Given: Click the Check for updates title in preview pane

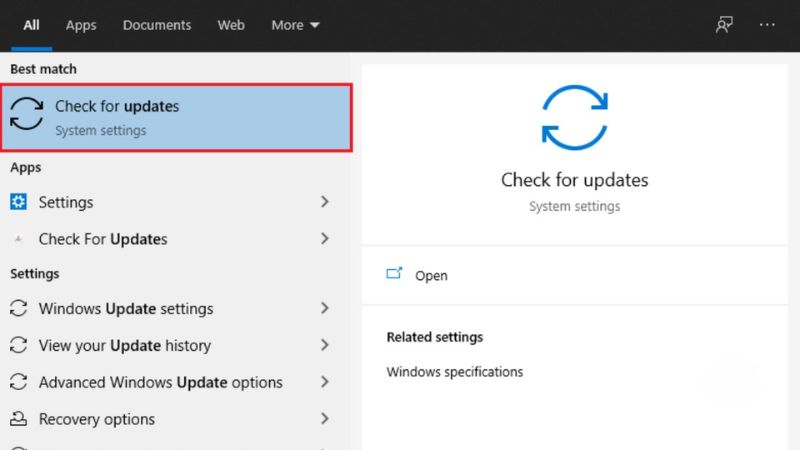Looking at the screenshot, I should pos(574,180).
